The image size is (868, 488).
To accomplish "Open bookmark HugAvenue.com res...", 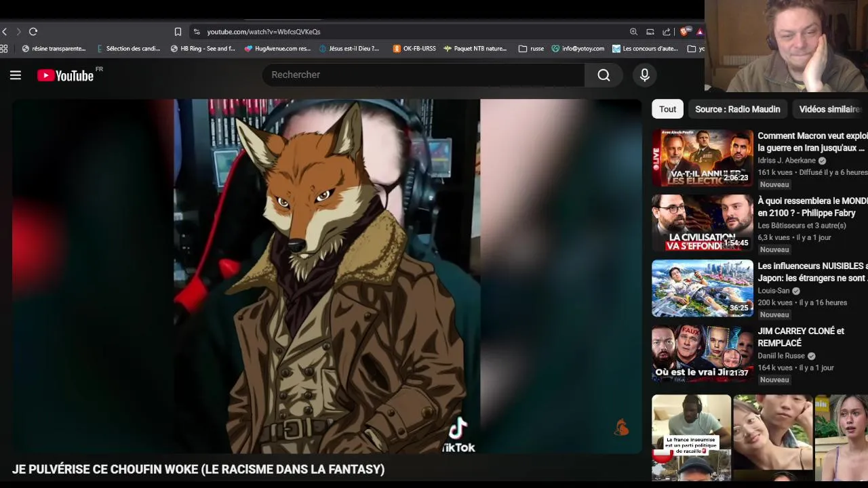I will (x=277, y=49).
